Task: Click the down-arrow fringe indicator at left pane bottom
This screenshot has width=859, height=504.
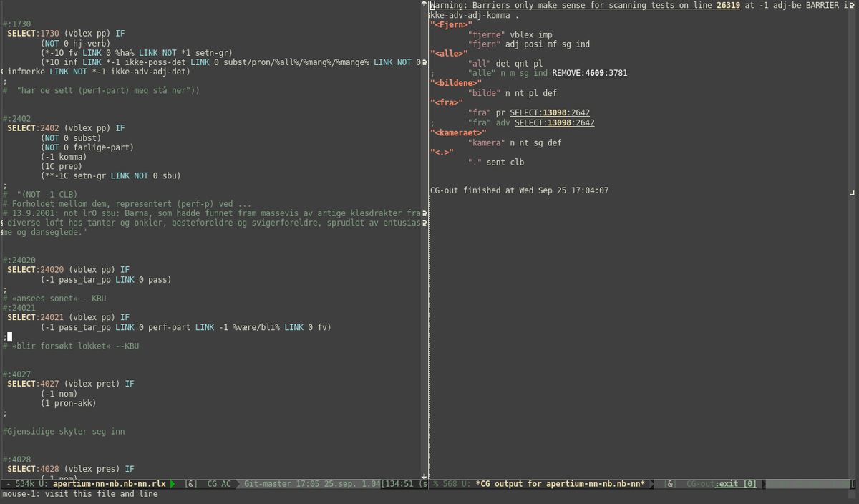Action: (x=425, y=475)
